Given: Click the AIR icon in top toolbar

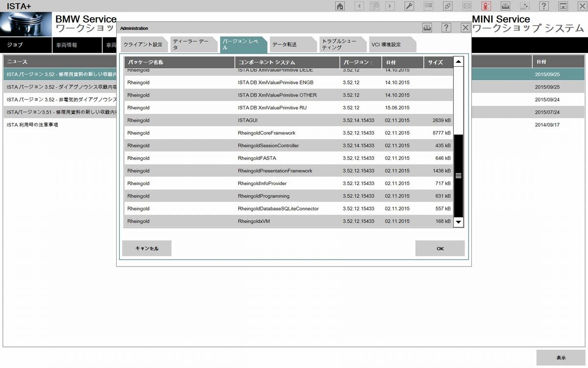Looking at the screenshot, I should click(x=524, y=6).
